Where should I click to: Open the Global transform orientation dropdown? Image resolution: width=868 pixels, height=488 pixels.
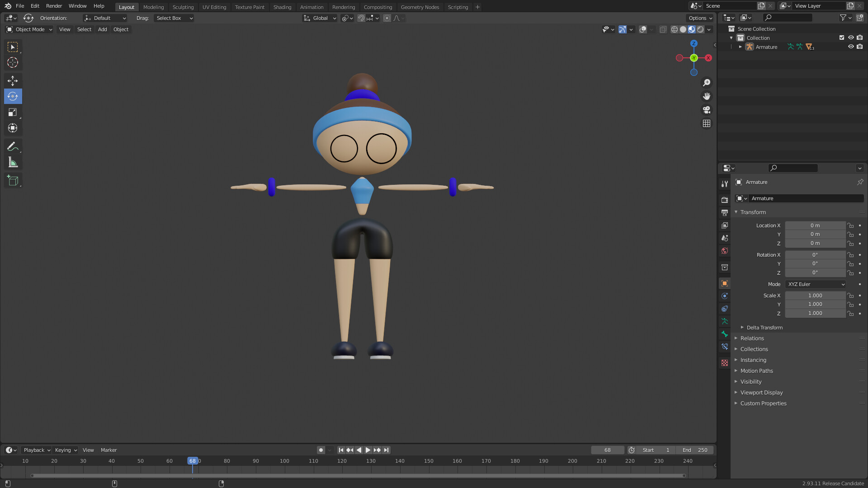320,18
